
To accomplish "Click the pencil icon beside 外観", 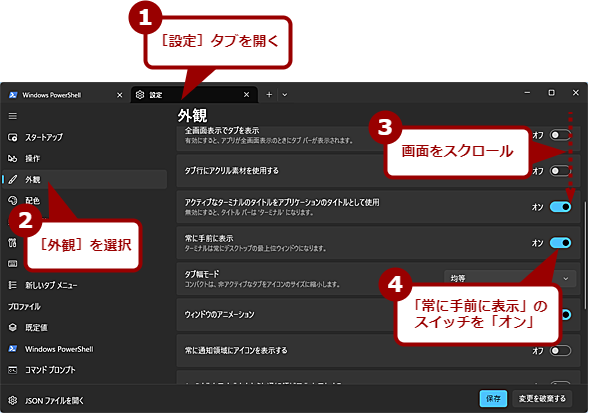I will (x=13, y=180).
